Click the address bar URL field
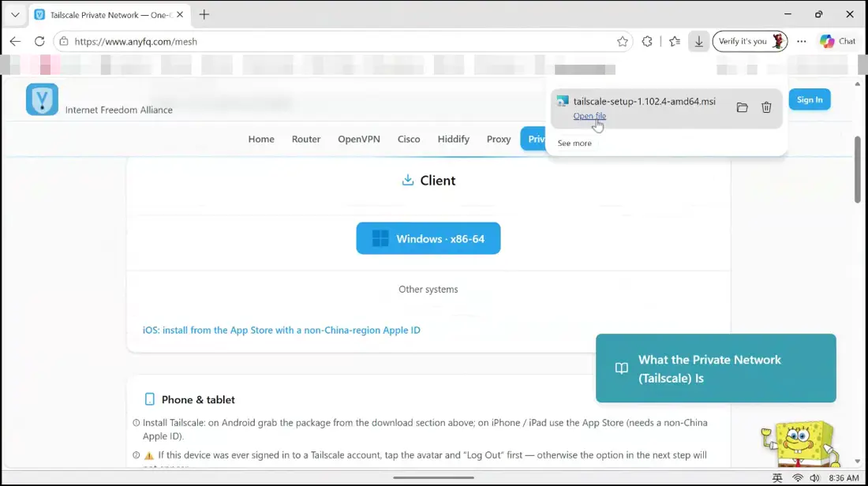This screenshot has height=486, width=868. coord(343,42)
